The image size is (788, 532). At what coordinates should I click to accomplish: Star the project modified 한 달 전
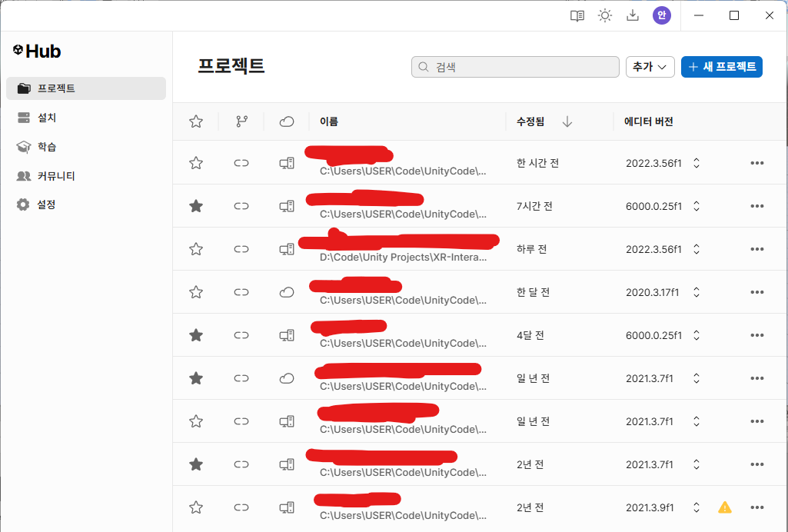196,292
